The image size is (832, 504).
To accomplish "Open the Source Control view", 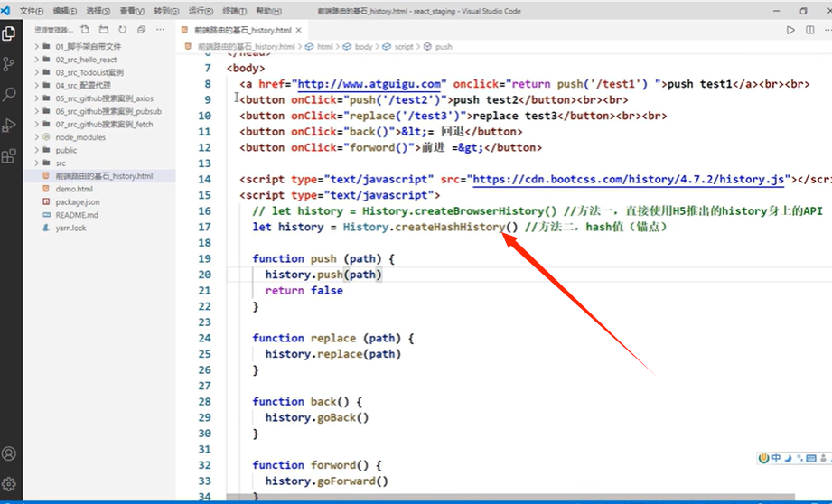I will click(x=9, y=64).
